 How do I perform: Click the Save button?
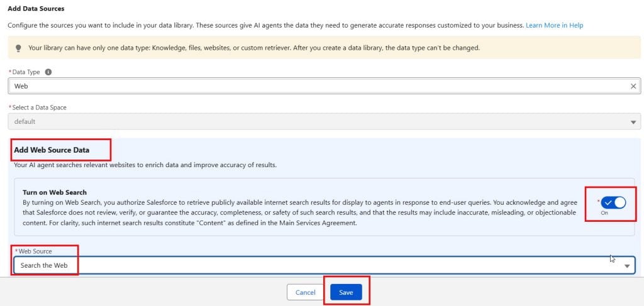tap(346, 292)
